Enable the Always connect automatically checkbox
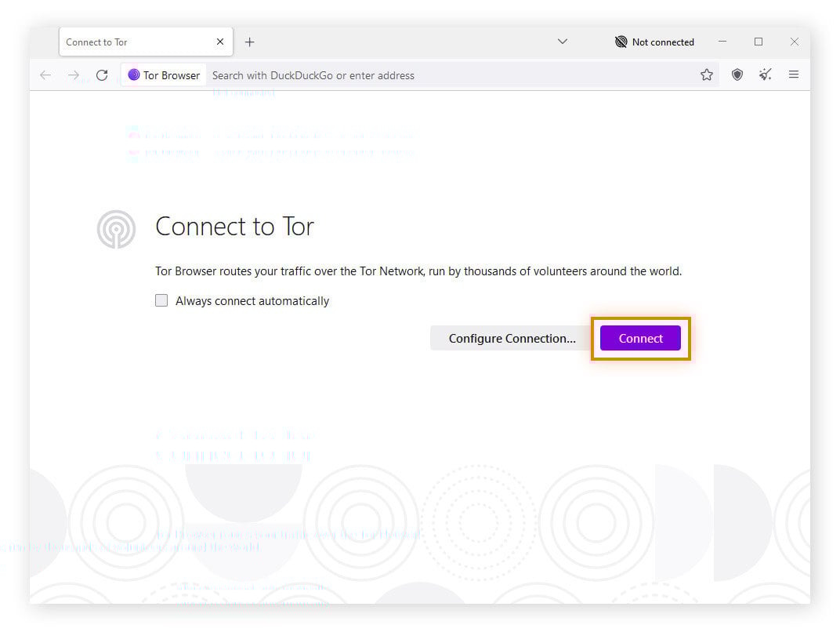Image resolution: width=840 pixels, height=632 pixels. tap(161, 300)
